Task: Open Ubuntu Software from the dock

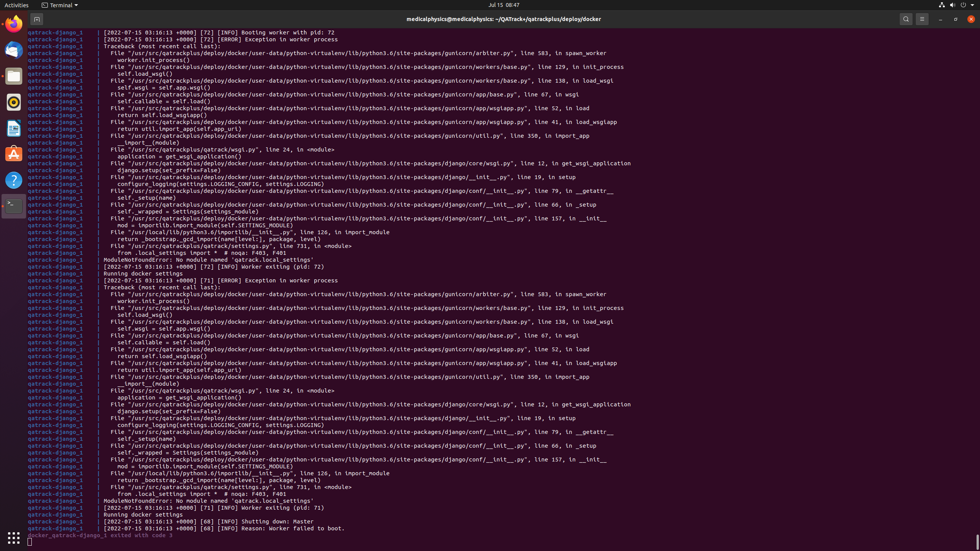Action: tap(13, 154)
